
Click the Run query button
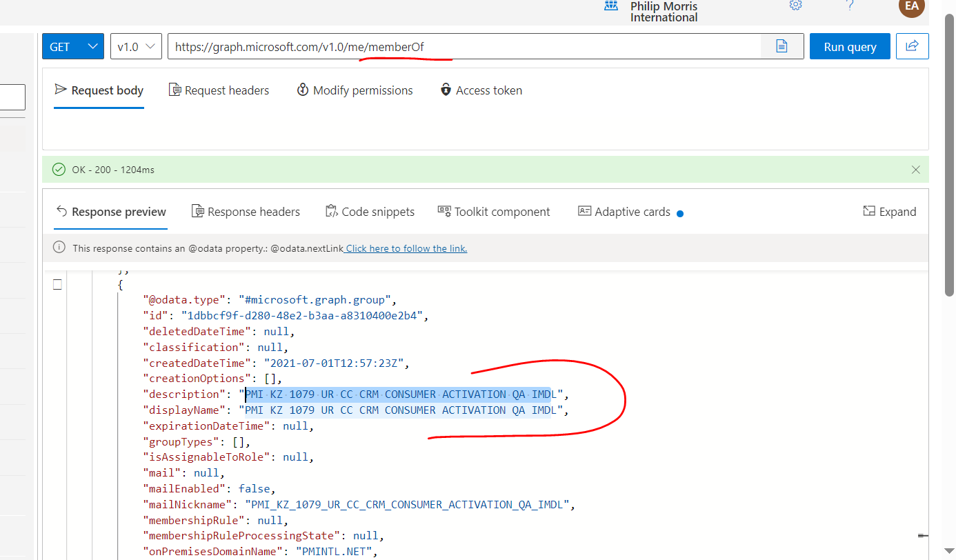point(850,46)
